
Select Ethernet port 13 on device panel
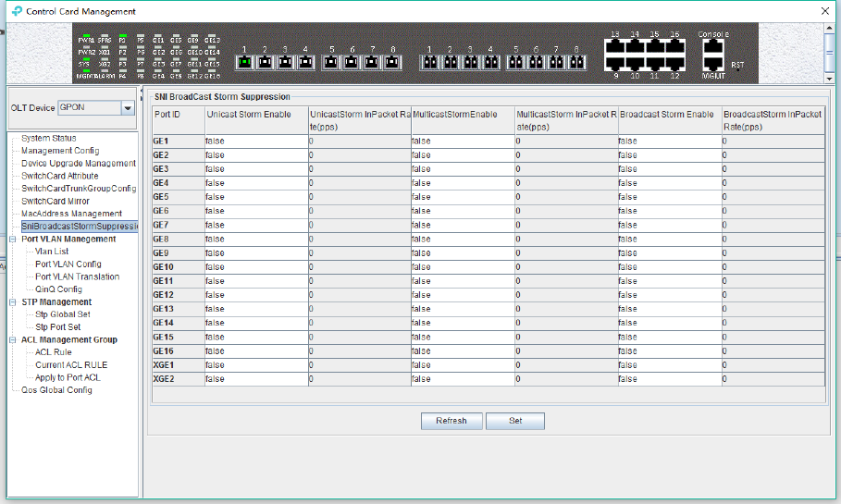point(614,46)
